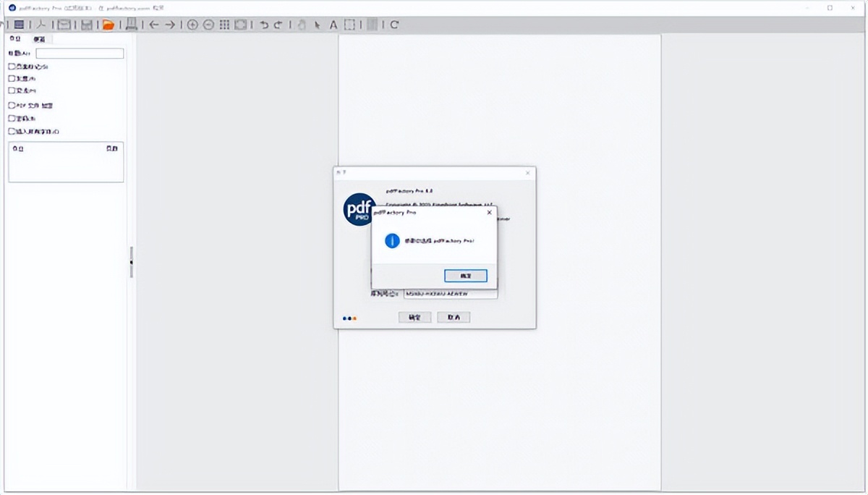Go to next page with right arrow
Screen dimensions: 868x495
(x=170, y=25)
